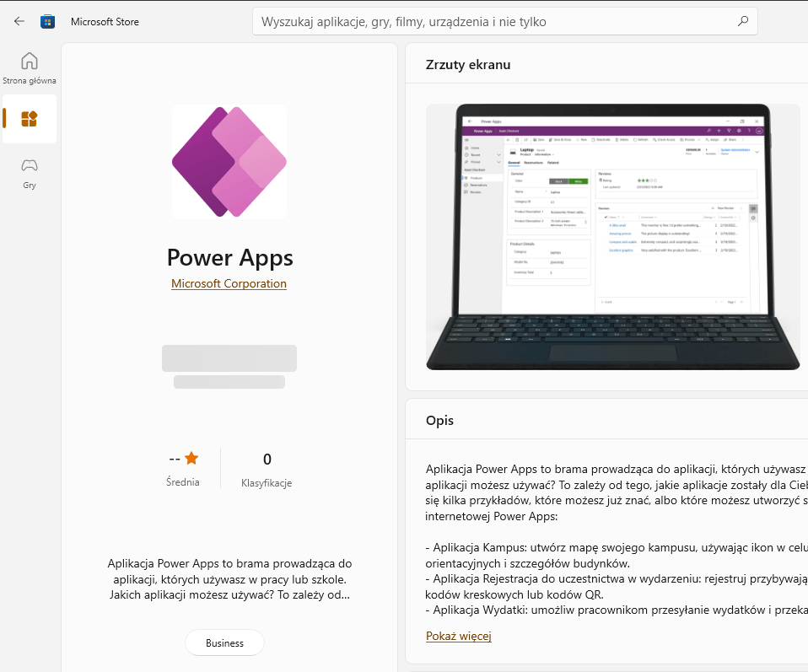The width and height of the screenshot is (808, 672).
Task: Click the Business category tag
Action: [224, 642]
